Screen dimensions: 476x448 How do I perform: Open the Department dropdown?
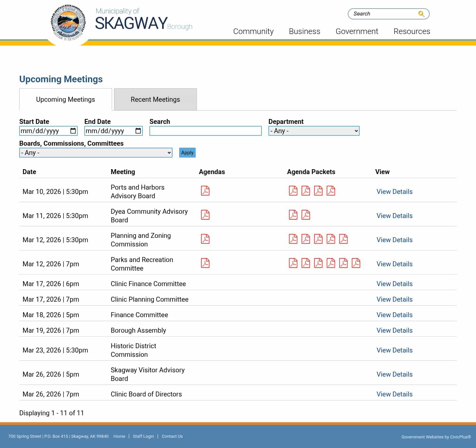(313, 131)
